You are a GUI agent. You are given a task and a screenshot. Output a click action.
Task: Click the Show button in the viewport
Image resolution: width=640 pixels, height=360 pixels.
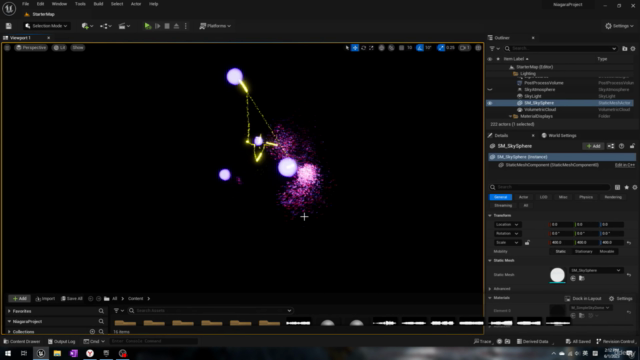[x=78, y=48]
